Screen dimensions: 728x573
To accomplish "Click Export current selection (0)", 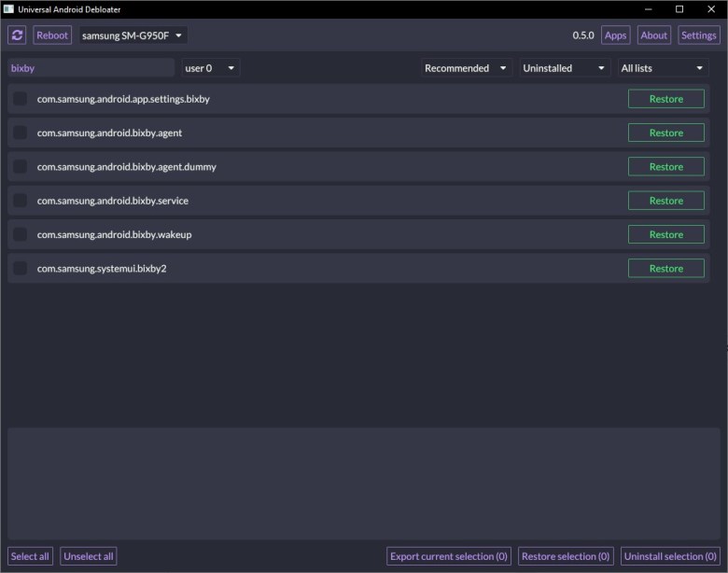I will click(449, 556).
